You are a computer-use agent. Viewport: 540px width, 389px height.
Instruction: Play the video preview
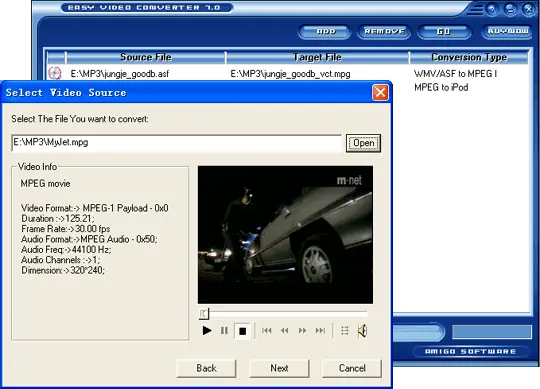click(207, 331)
